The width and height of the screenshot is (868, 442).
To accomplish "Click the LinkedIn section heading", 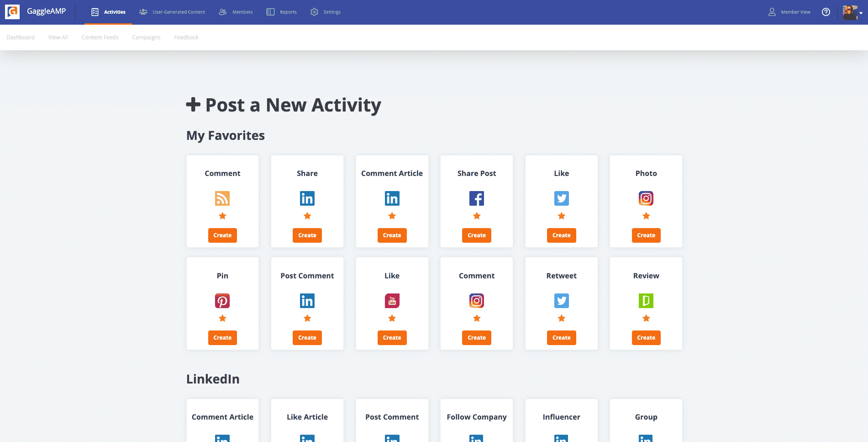I will [x=213, y=379].
